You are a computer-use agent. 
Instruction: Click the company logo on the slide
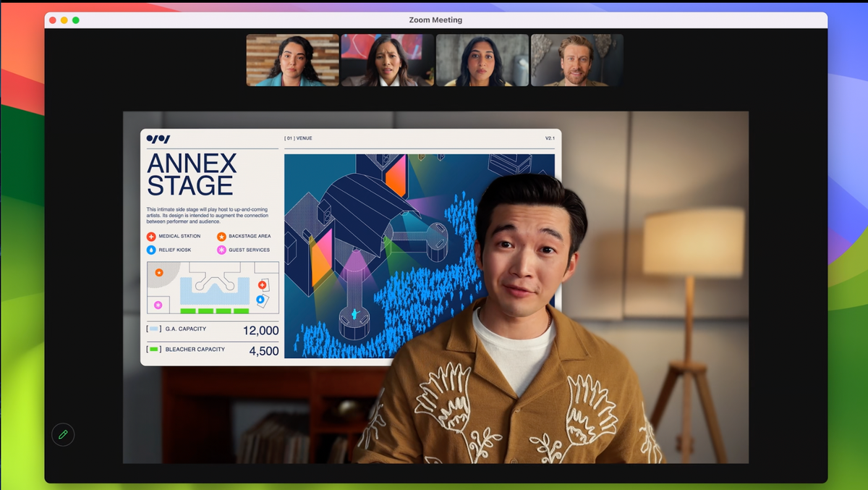(x=157, y=138)
